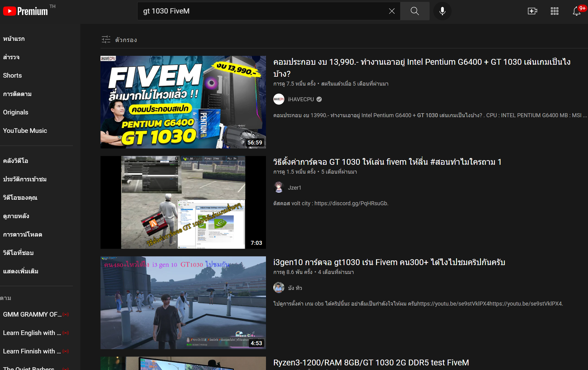The image size is (588, 370).
Task: Open GMM GRAMMY OF... subscription channel
Action: tap(32, 314)
